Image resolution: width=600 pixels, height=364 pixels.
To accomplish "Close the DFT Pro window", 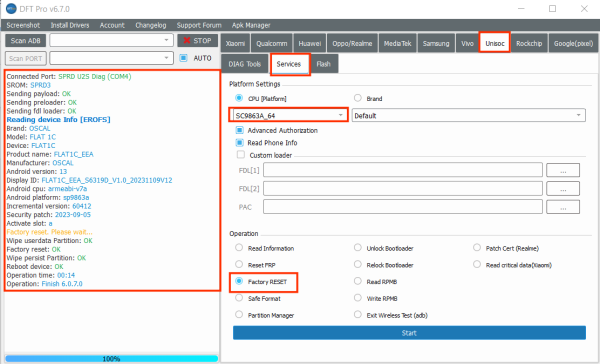I will (584, 8).
